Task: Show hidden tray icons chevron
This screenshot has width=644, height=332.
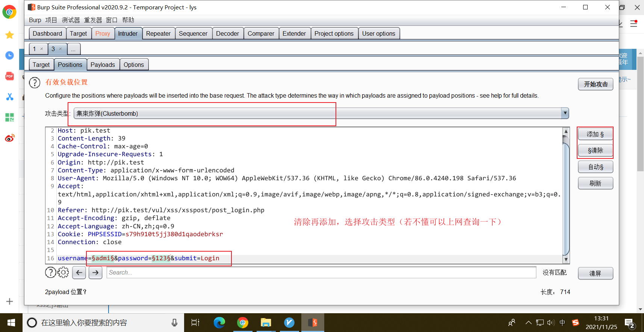Action: [528, 323]
